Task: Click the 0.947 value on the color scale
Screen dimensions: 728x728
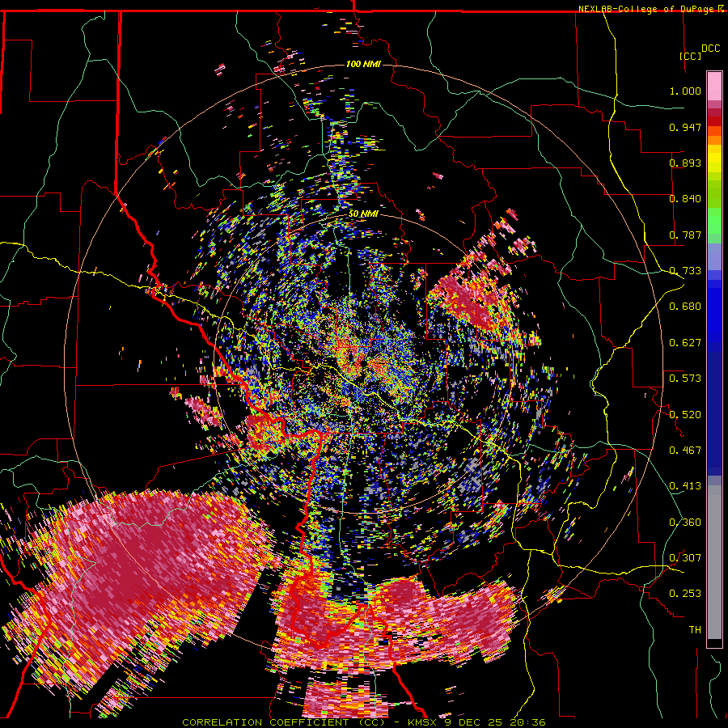Action: pyautogui.click(x=685, y=127)
